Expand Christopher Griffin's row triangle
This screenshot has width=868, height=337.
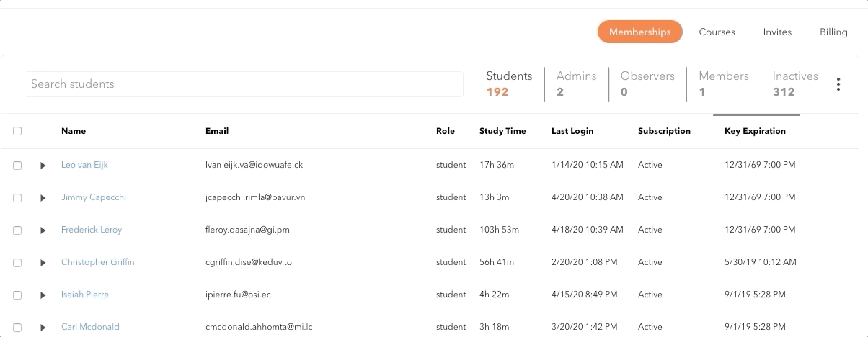(43, 263)
